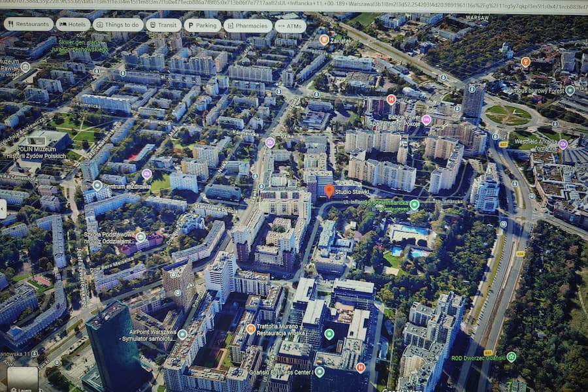The image size is (588, 392).
Task: Select the POLIN Muzeum landmark icon
Action: pos(37,141)
